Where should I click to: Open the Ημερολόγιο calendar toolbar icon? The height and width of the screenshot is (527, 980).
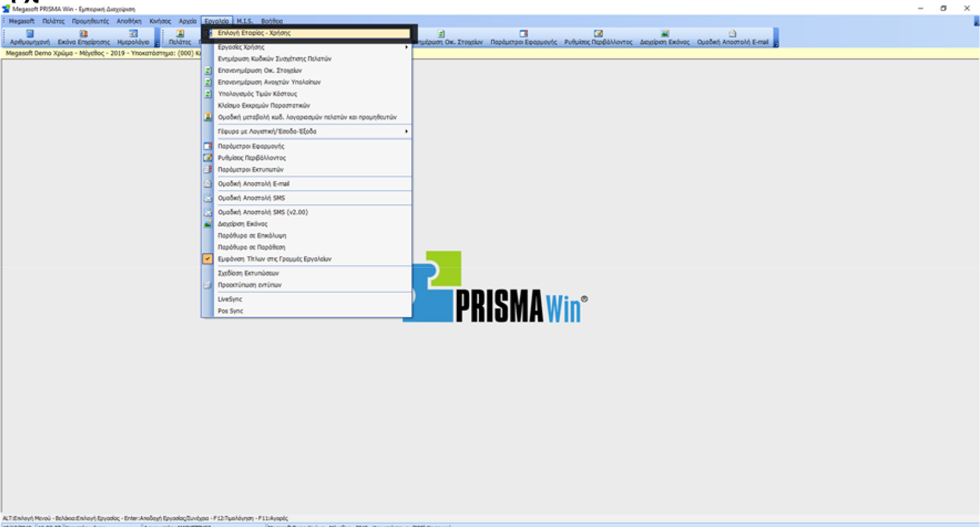pyautogui.click(x=133, y=37)
